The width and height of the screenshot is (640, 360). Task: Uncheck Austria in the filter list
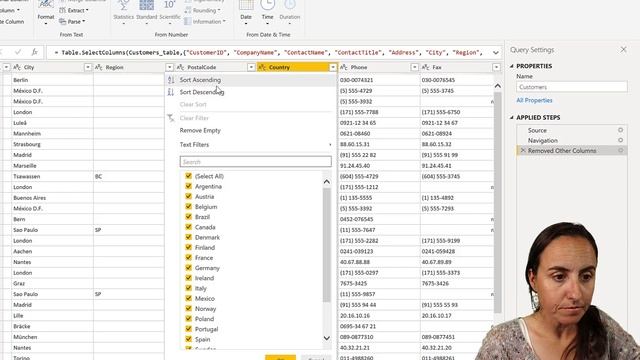(189, 196)
